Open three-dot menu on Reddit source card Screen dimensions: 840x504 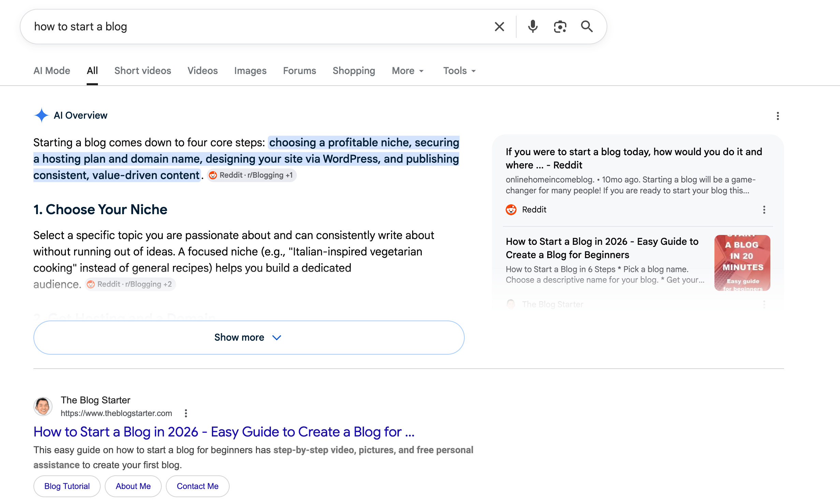[764, 210]
